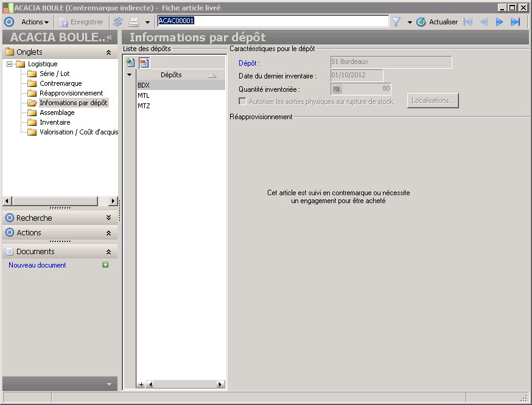The image size is (532, 405).
Task: Open the Contremarque tab
Action: click(60, 83)
